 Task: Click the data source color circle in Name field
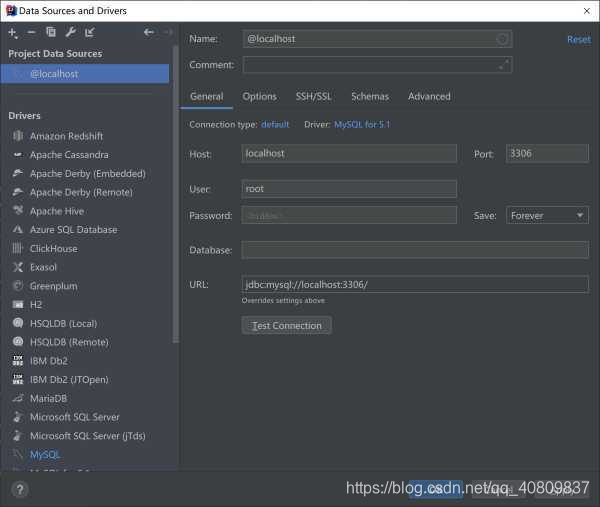pos(502,39)
